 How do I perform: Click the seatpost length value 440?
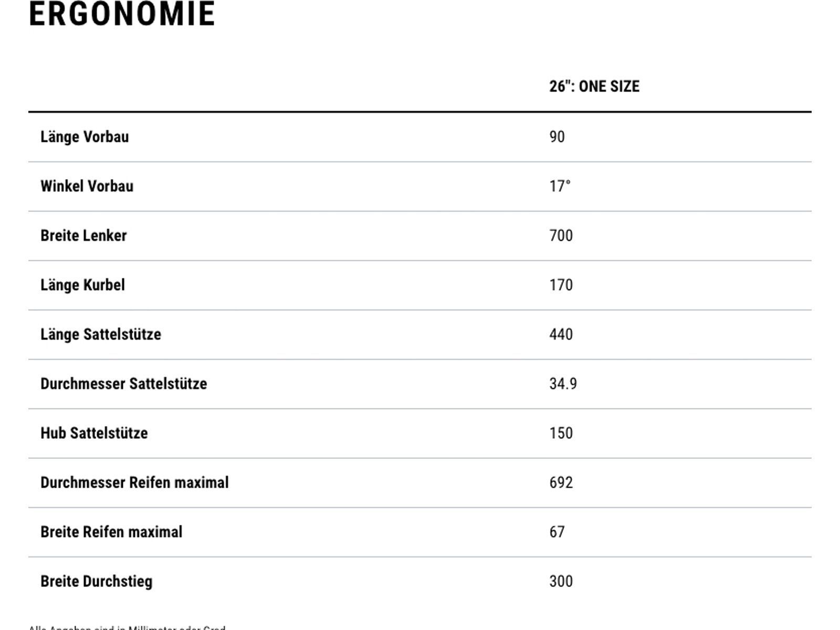coord(561,334)
